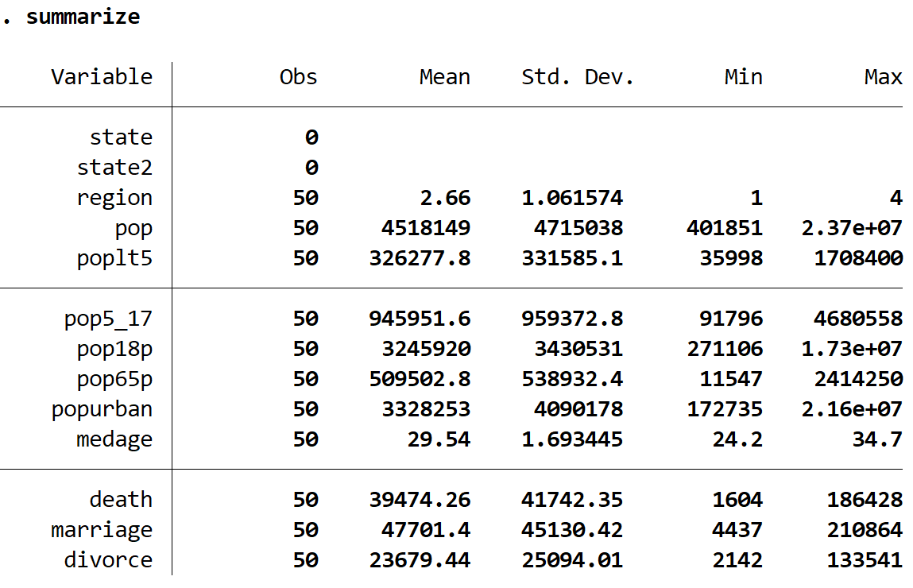Click the summarize command text
The image size is (913, 588).
click(x=83, y=16)
